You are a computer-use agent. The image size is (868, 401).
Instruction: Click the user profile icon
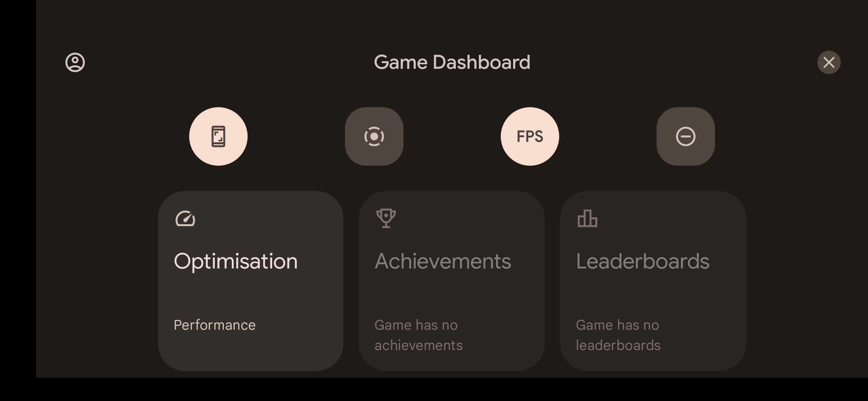click(75, 62)
